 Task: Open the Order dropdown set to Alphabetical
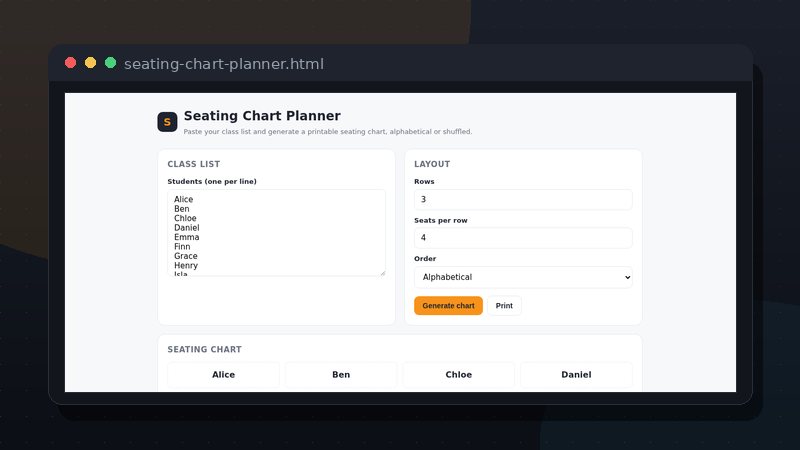point(523,277)
